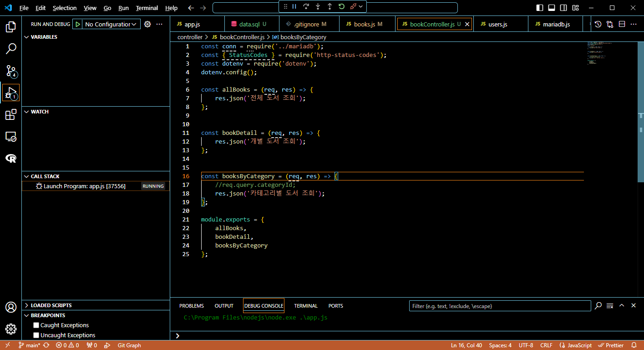Restart the debug session
Screen dimensions: 644x350
(x=341, y=6)
